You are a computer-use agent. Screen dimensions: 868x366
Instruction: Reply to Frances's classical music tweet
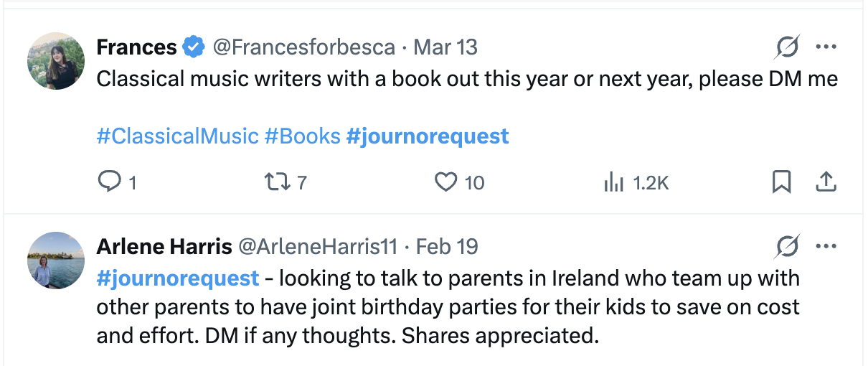click(109, 182)
